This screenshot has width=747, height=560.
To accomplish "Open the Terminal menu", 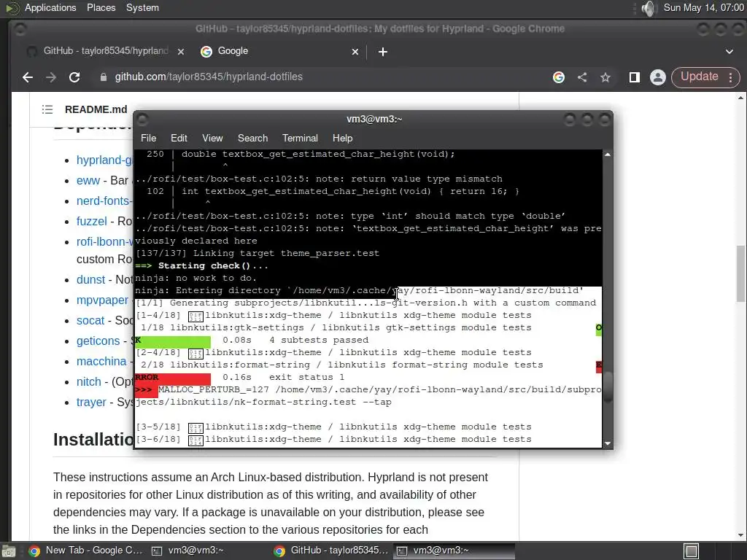I will [x=300, y=138].
